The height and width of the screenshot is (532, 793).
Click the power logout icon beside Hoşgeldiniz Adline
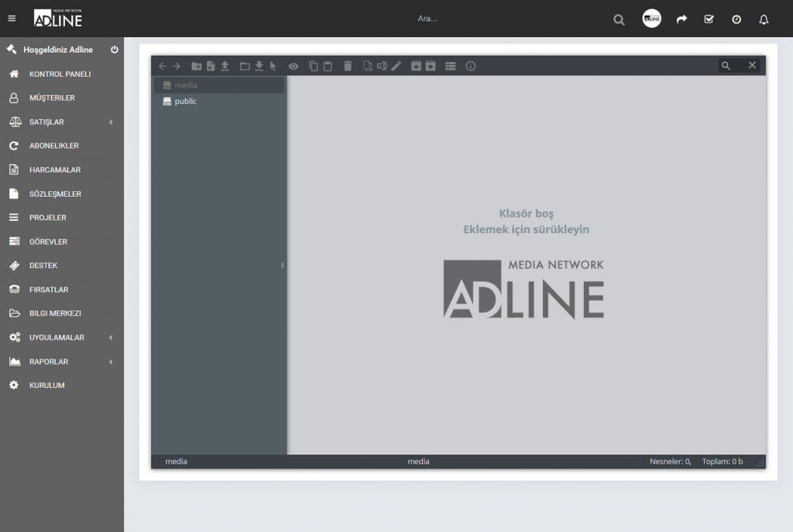pos(115,50)
